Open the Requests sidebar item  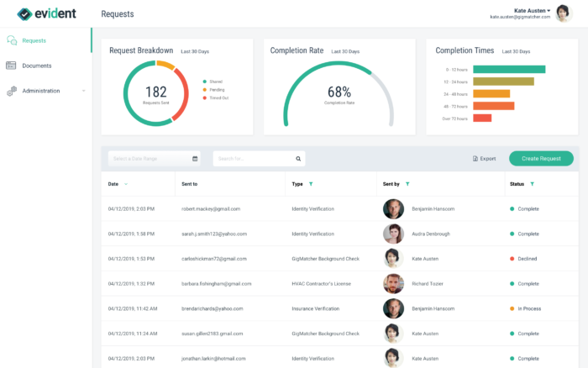(x=34, y=40)
